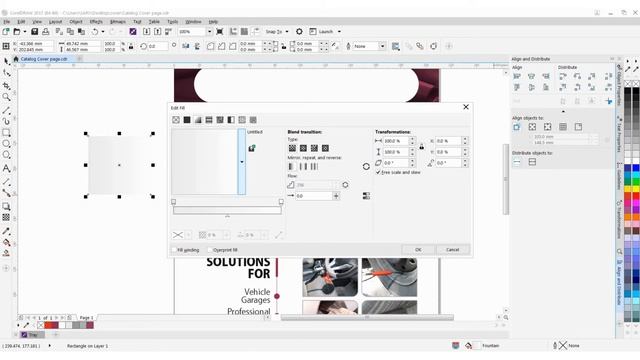Select PostScript fill type
The width and height of the screenshot is (640, 360).
coord(253,120)
